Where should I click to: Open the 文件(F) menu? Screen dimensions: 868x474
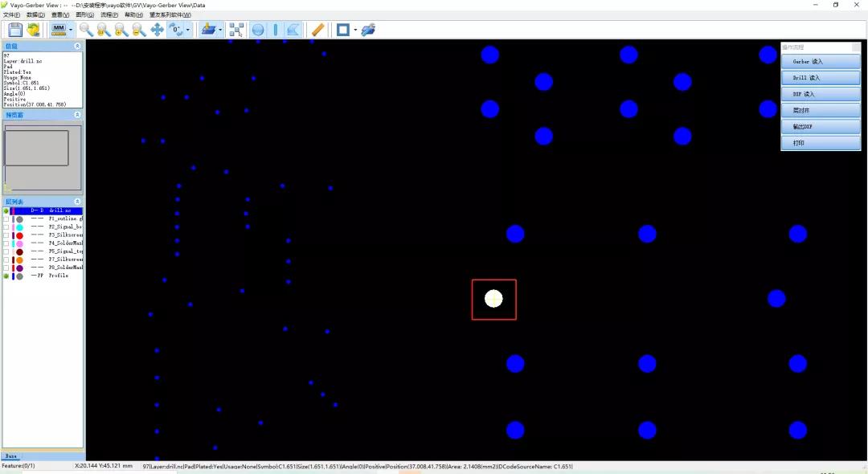(11, 15)
